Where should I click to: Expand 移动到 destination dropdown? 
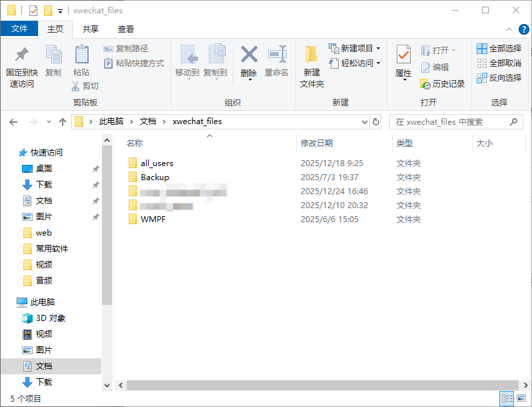[188, 79]
